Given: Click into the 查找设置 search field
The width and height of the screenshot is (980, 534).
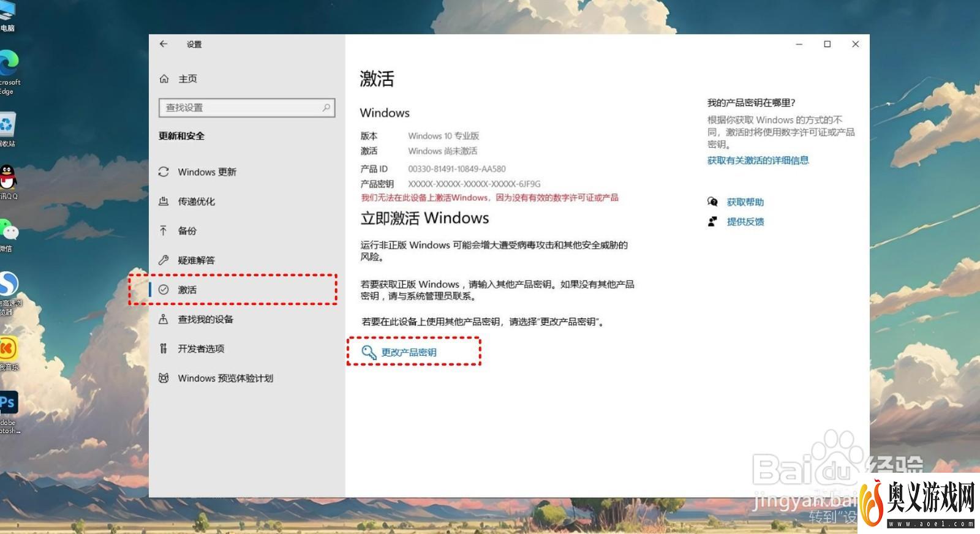Looking at the screenshot, I should click(247, 108).
